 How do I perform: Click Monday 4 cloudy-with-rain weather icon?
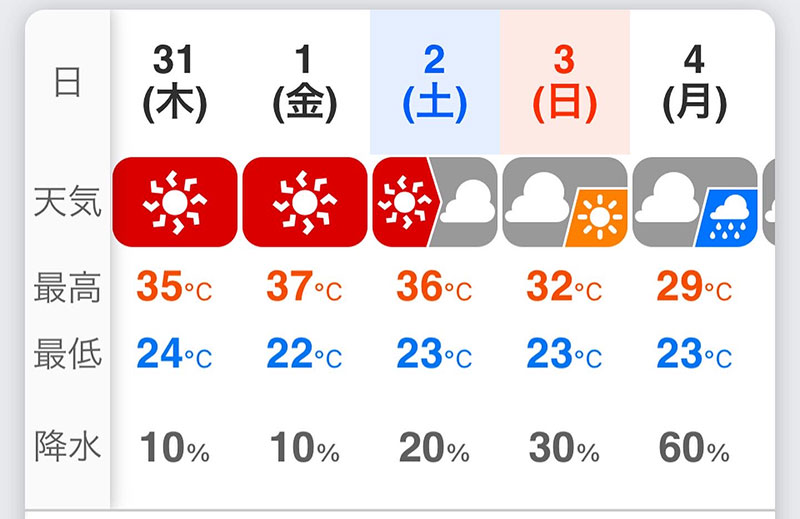pos(694,202)
